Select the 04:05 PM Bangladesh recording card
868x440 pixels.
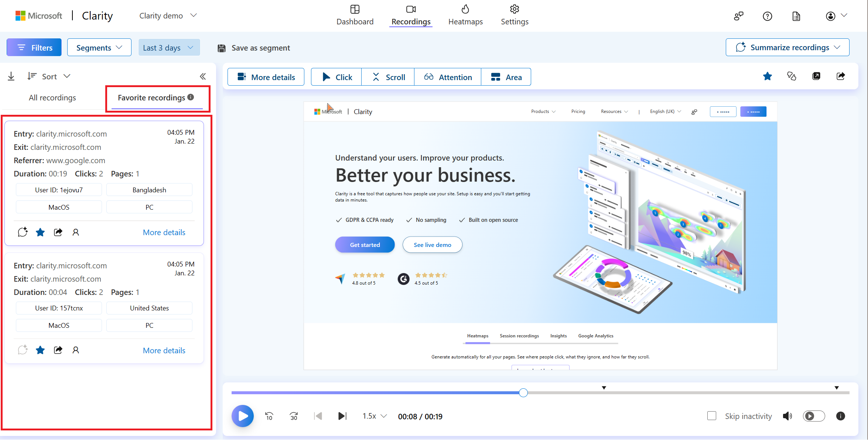coord(104,183)
